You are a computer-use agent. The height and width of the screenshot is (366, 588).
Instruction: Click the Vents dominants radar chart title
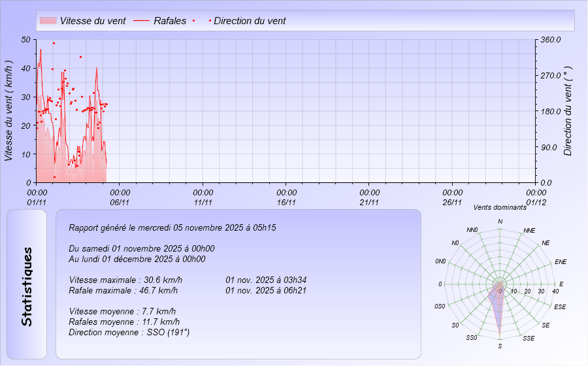(500, 207)
